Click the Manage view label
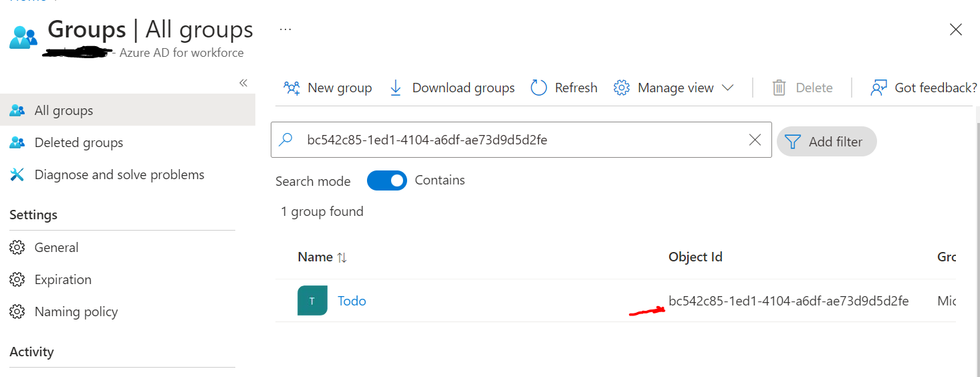Viewport: 980px width, 377px height. tap(676, 88)
